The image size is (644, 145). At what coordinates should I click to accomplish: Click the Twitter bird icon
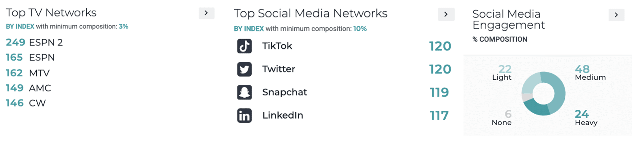click(244, 69)
